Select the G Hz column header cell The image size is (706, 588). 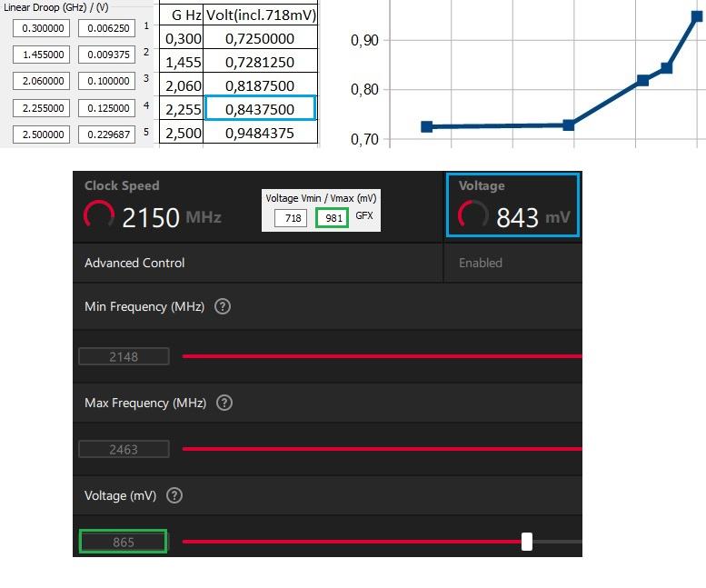click(x=181, y=15)
